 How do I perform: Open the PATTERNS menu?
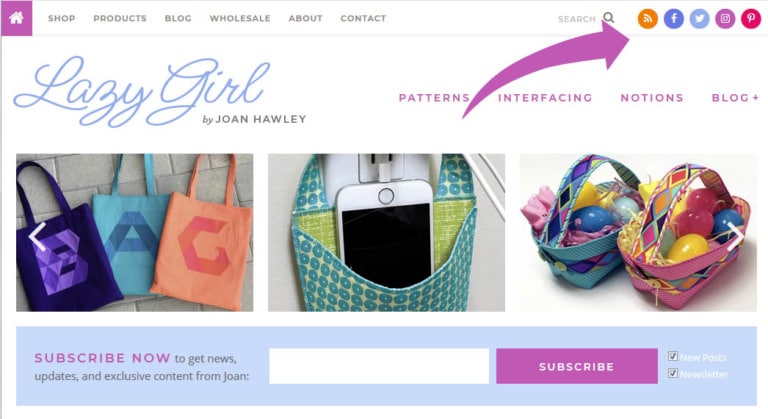434,98
